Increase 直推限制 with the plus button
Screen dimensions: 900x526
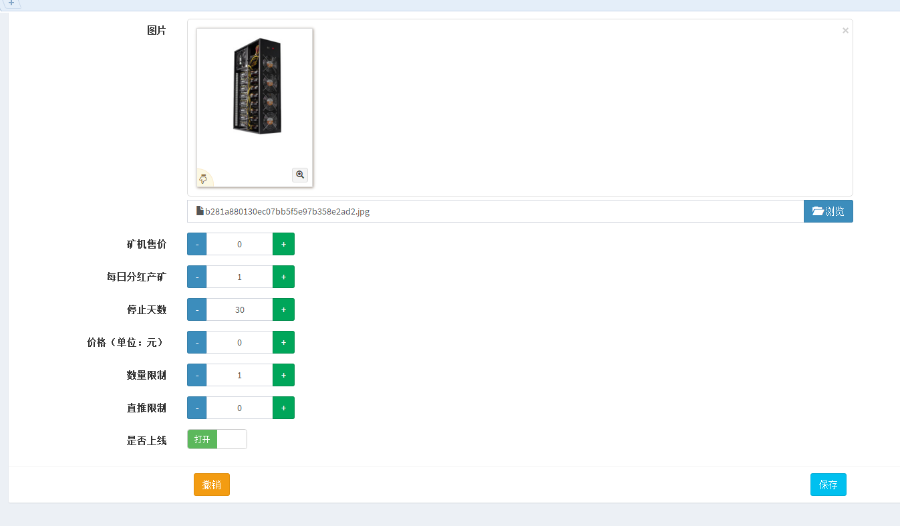click(x=283, y=408)
